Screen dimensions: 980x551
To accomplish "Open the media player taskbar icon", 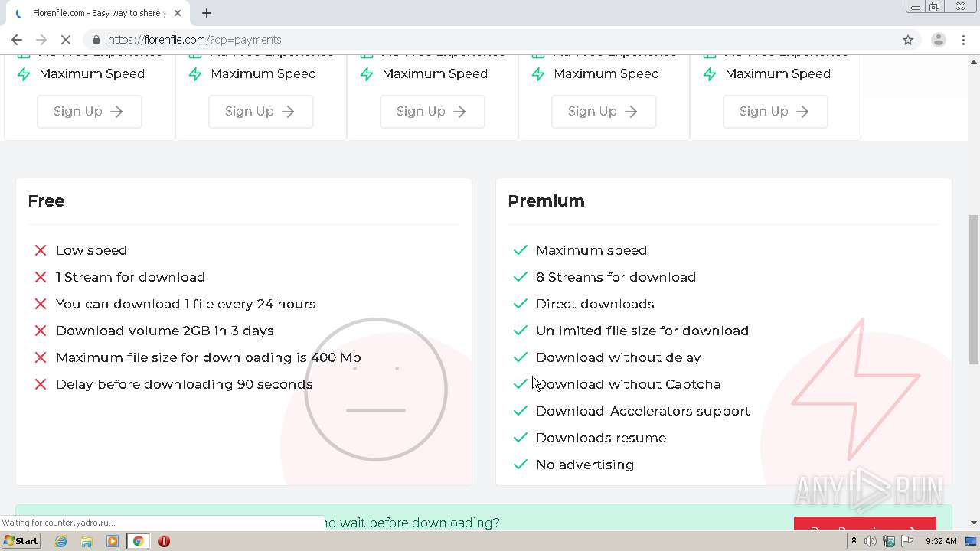I will pos(113,541).
